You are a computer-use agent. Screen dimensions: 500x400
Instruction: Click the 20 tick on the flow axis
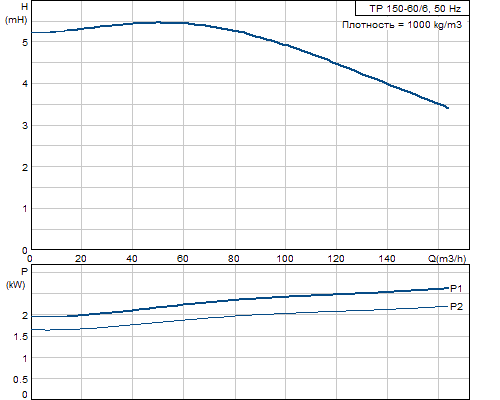tap(80, 259)
